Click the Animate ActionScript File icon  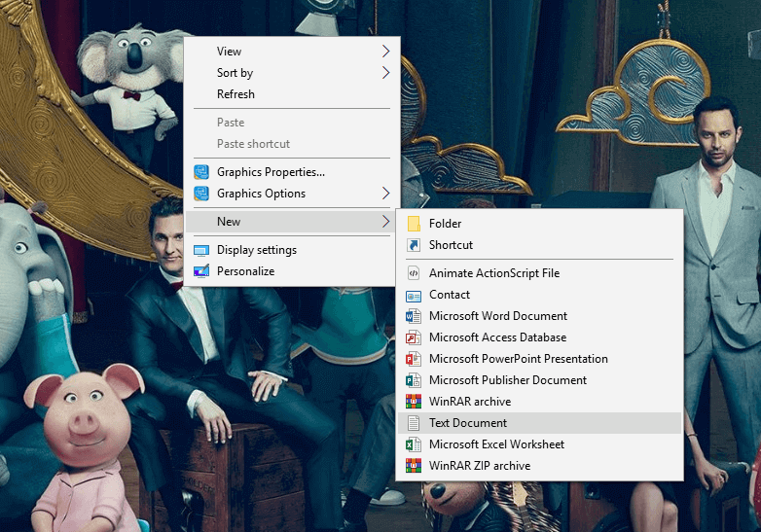[414, 273]
